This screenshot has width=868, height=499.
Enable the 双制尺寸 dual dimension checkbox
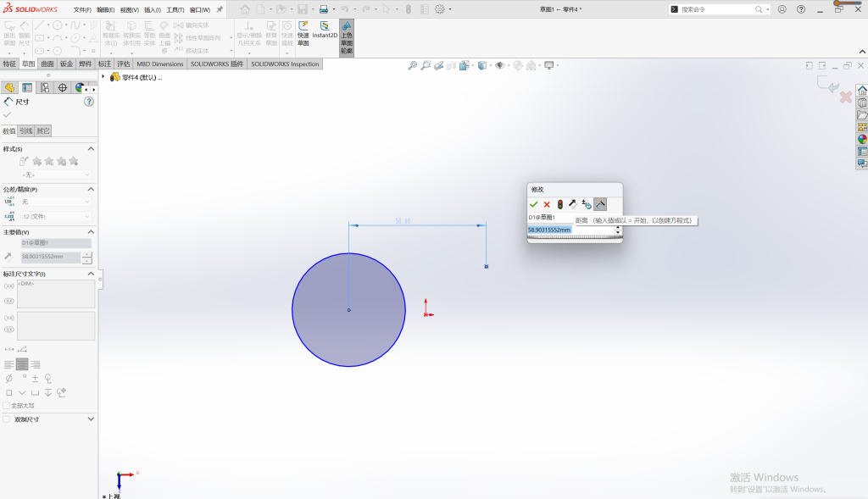tap(7, 419)
